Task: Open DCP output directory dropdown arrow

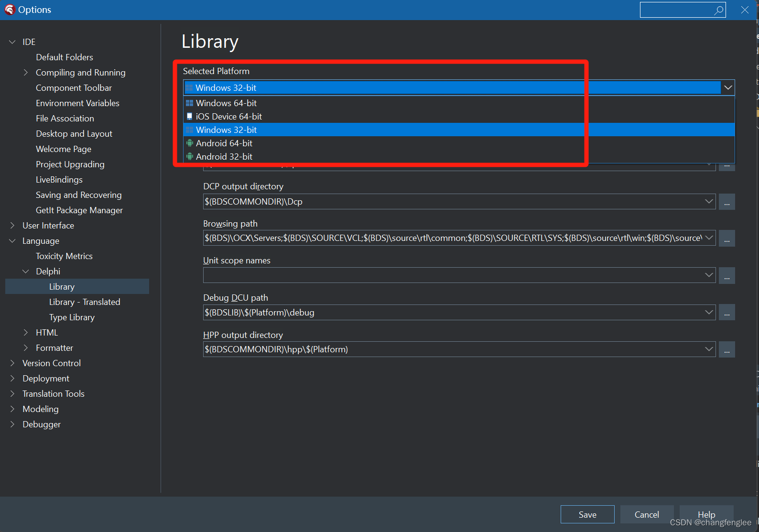Action: 709,201
